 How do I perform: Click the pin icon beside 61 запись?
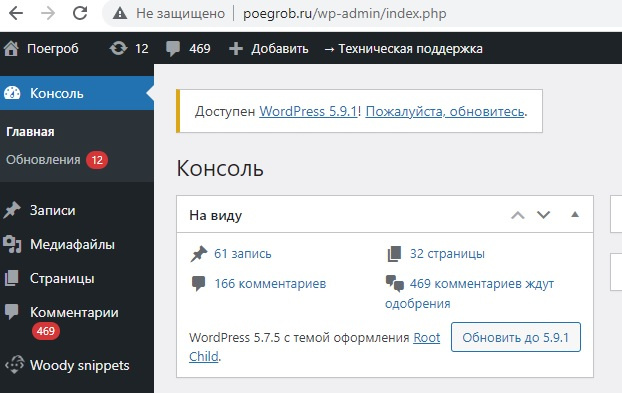199,254
